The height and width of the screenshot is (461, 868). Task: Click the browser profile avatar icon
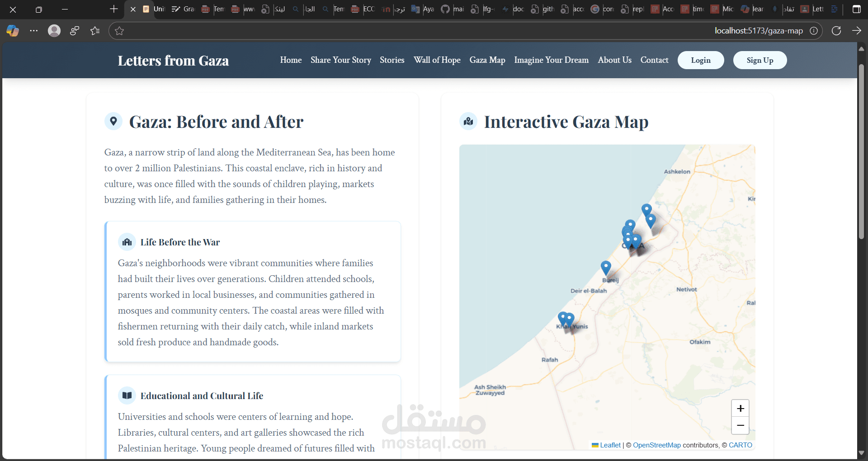point(54,31)
